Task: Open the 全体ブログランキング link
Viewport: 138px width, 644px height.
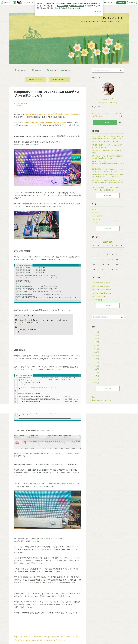Action: pyautogui.click(x=100, y=113)
